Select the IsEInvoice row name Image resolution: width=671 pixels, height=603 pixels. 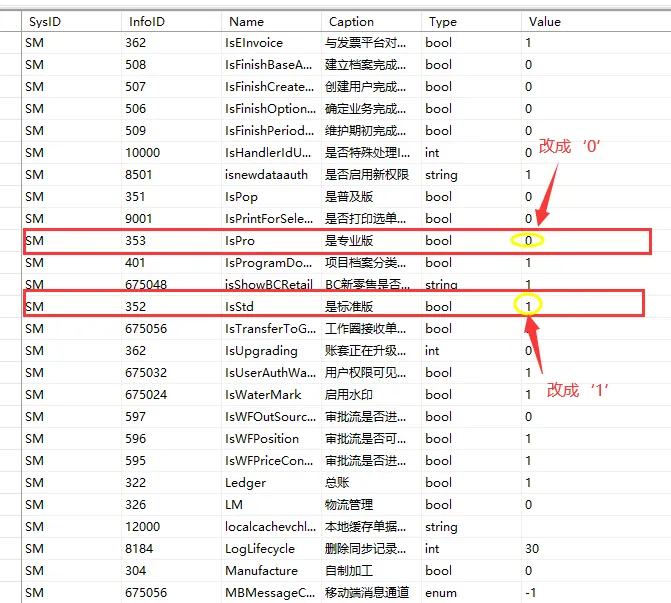254,43
